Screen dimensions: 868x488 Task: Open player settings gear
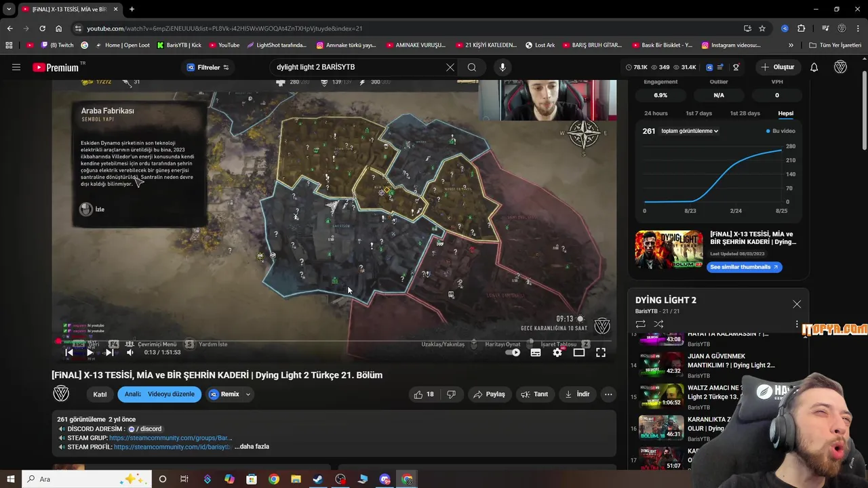[x=557, y=352]
